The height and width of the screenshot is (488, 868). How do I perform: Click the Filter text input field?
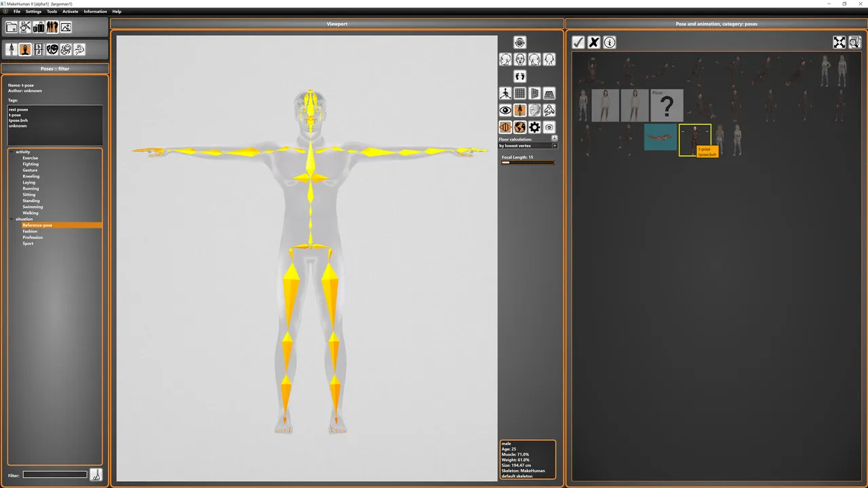point(55,474)
